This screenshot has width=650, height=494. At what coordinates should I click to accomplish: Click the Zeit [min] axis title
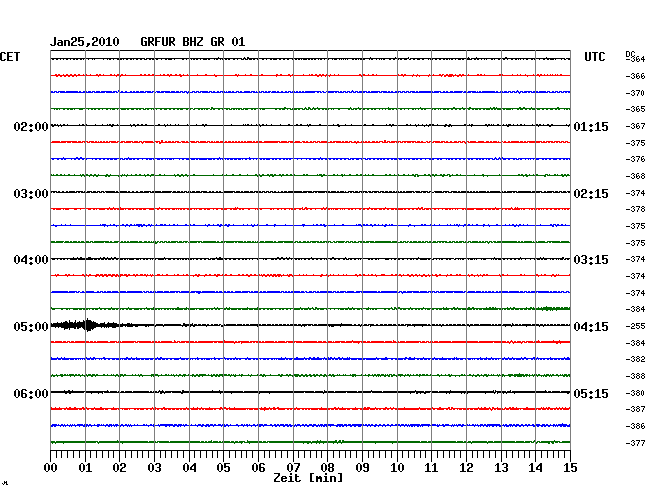308,478
